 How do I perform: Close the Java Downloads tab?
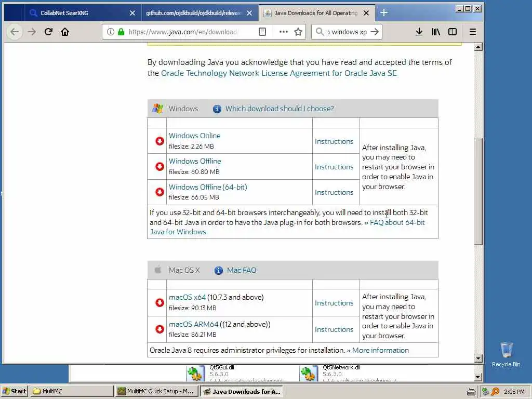coord(366,13)
